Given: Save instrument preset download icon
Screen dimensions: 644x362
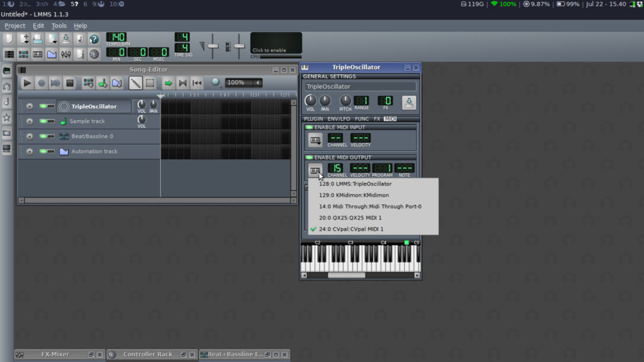Looking at the screenshot, I should tap(409, 102).
